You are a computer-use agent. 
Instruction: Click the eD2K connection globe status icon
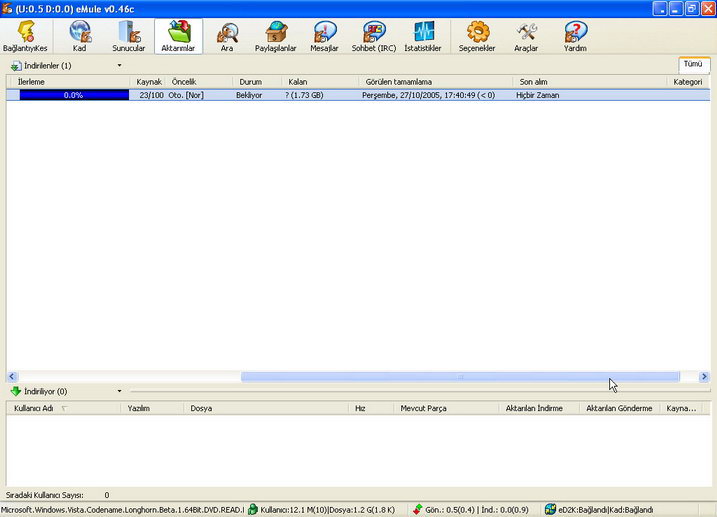(551, 509)
